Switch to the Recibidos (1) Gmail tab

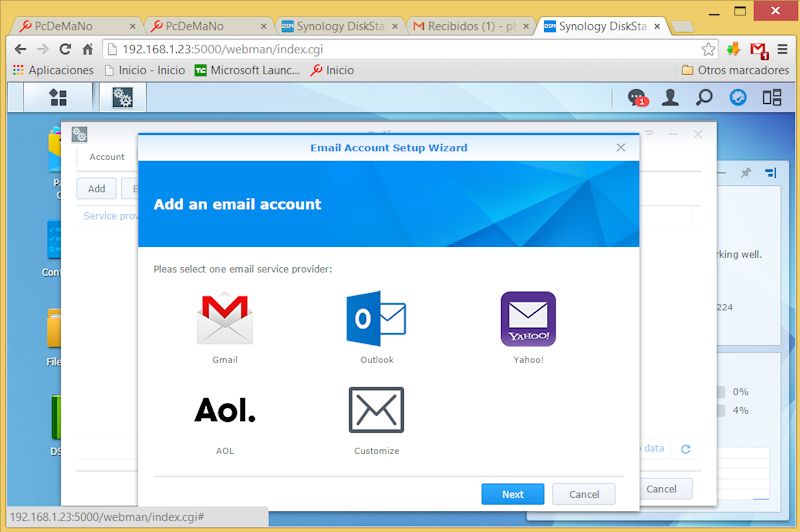(470, 26)
